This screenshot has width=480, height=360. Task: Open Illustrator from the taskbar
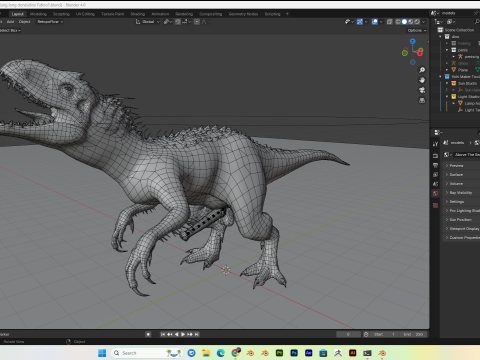click(353, 353)
